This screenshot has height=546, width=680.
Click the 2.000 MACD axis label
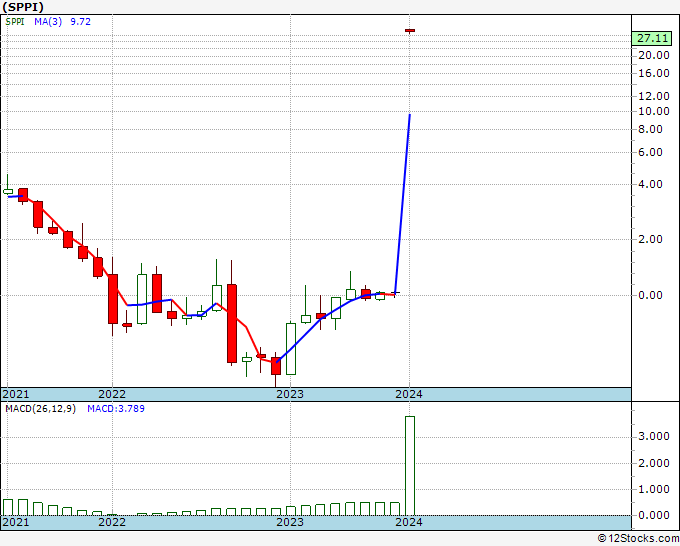[x=654, y=463]
